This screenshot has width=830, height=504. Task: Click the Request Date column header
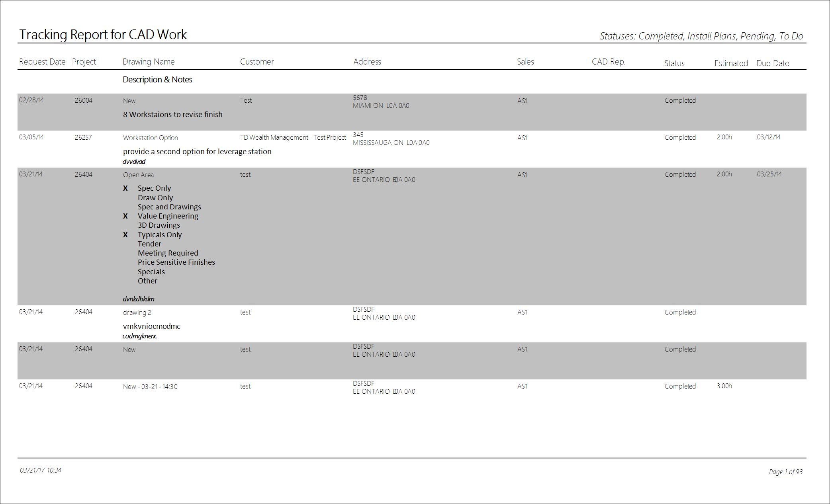[x=42, y=62]
